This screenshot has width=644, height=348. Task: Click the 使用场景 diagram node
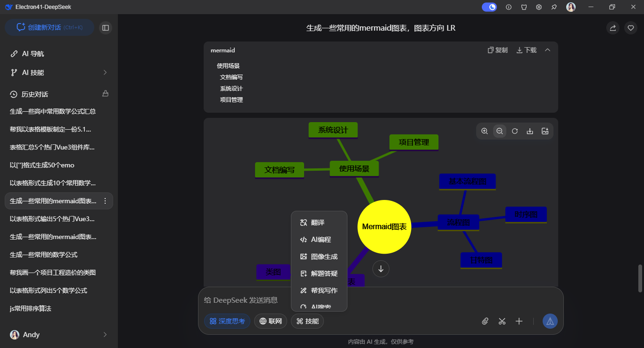354,169
